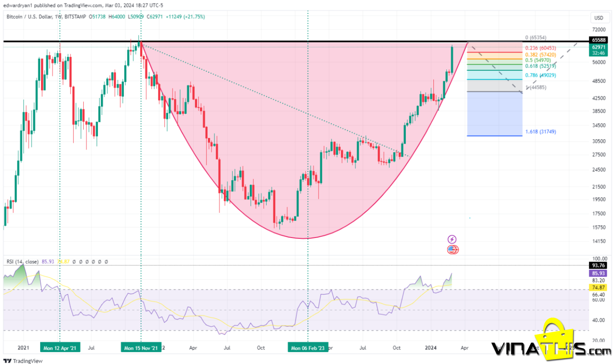Screen dimensions: 615x364
Task: Click the Fibonacci 1.618 (31749) level label
Action: tap(540, 132)
